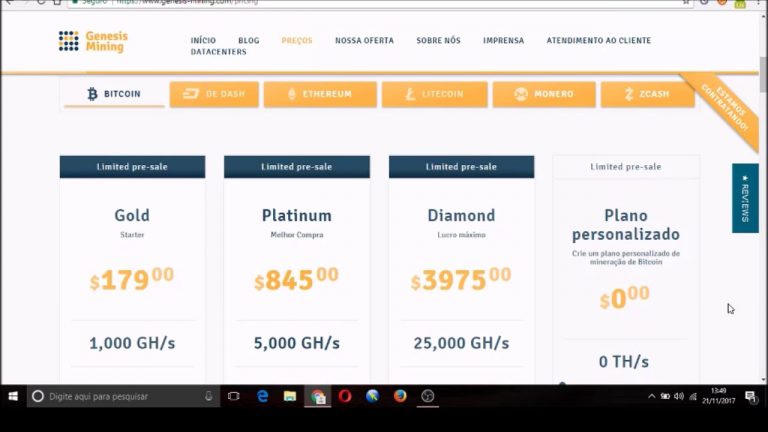Click the $0 custom plan price
Viewport: 768px width, 432px height.
coord(624,298)
